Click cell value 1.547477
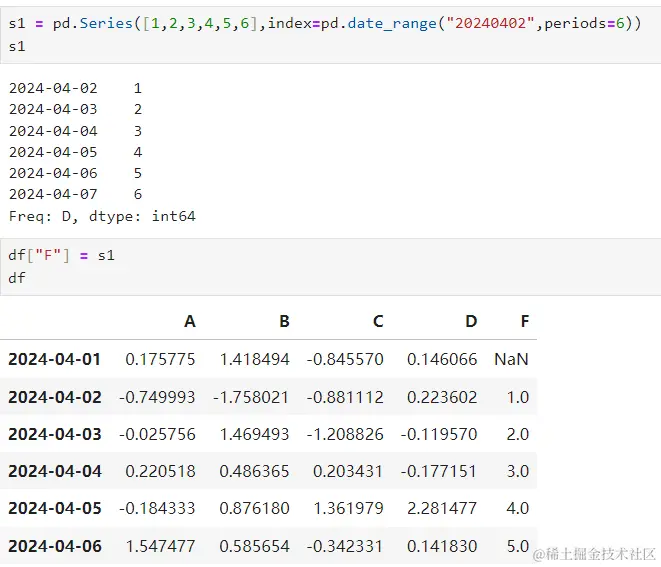This screenshot has height=567, width=661. (161, 546)
